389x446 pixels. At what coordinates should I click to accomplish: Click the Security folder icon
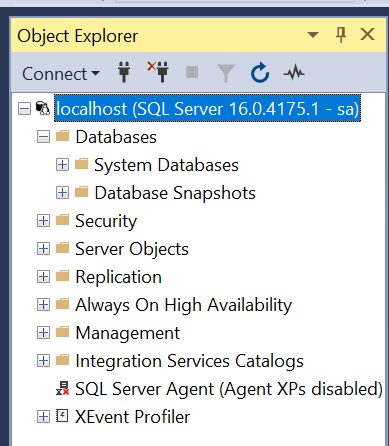62,220
